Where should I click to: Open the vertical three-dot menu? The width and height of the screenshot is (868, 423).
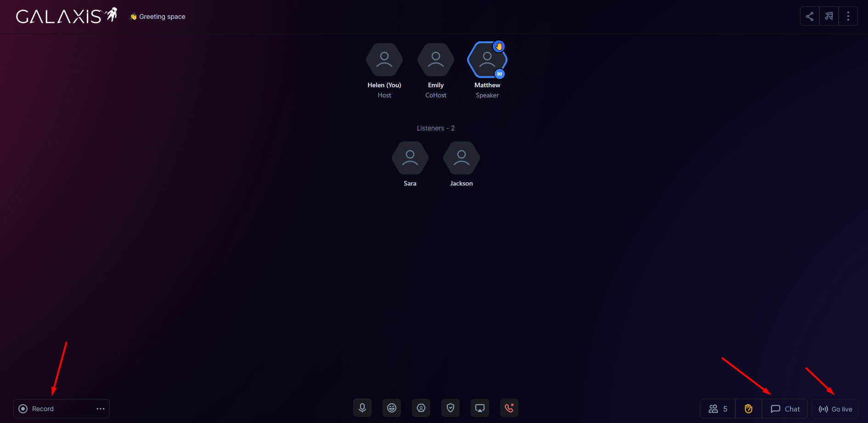pos(848,17)
